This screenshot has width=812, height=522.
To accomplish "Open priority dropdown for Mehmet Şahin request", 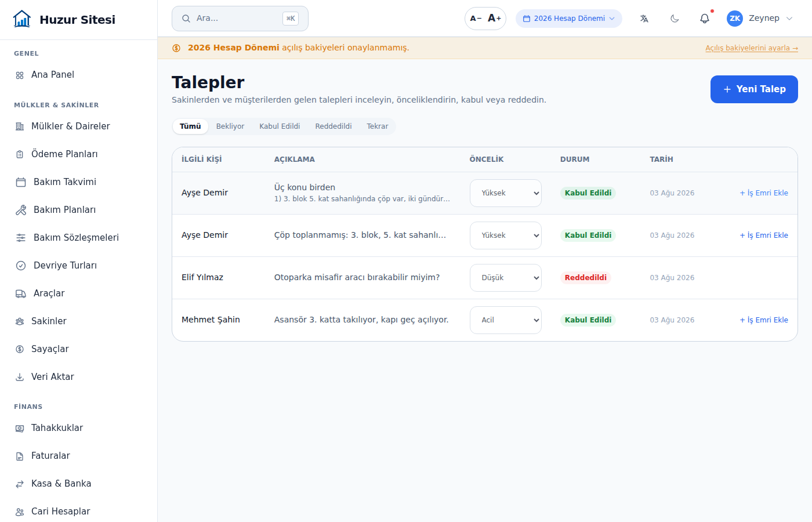I will (x=506, y=320).
